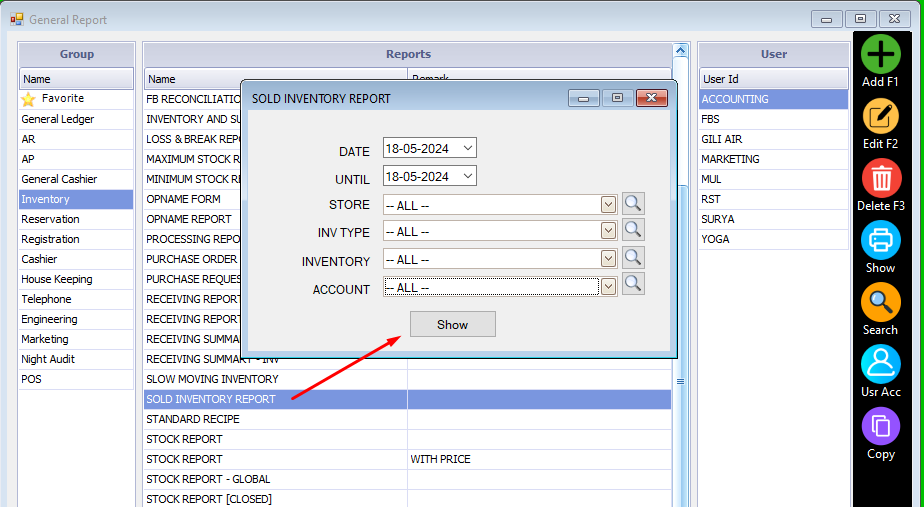This screenshot has width=924, height=507.
Task: Select Inventory group
Action: [76, 199]
